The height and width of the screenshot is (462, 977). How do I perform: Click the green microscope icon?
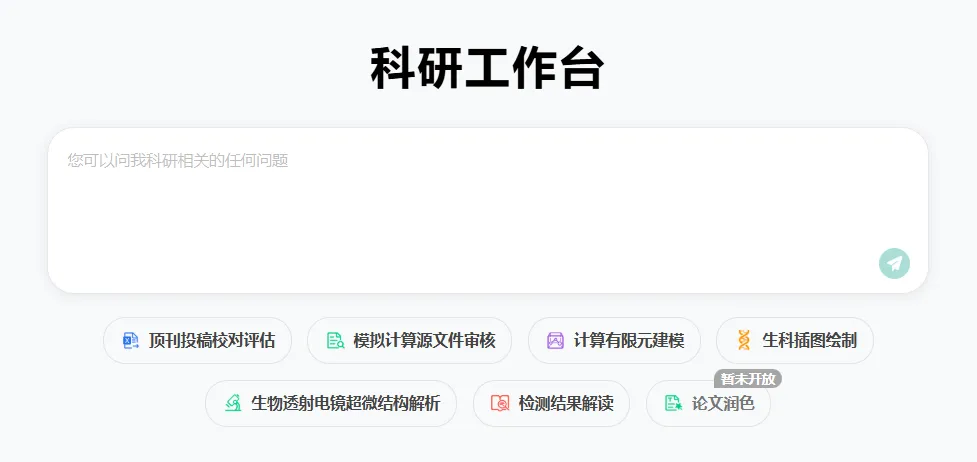(x=233, y=404)
